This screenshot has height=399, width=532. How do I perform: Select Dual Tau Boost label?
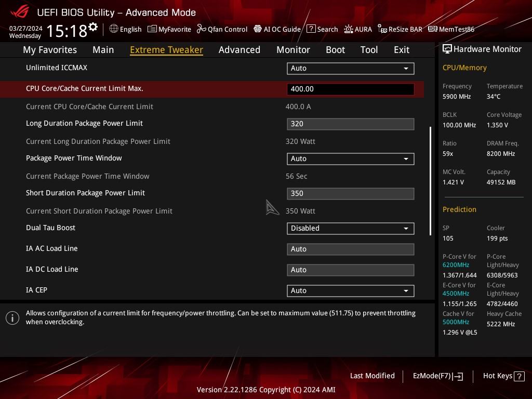50,228
